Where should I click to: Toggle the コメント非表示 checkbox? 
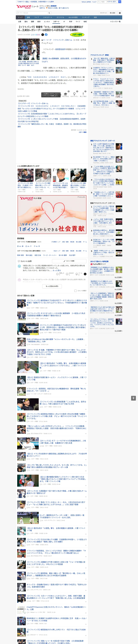[75, 291]
